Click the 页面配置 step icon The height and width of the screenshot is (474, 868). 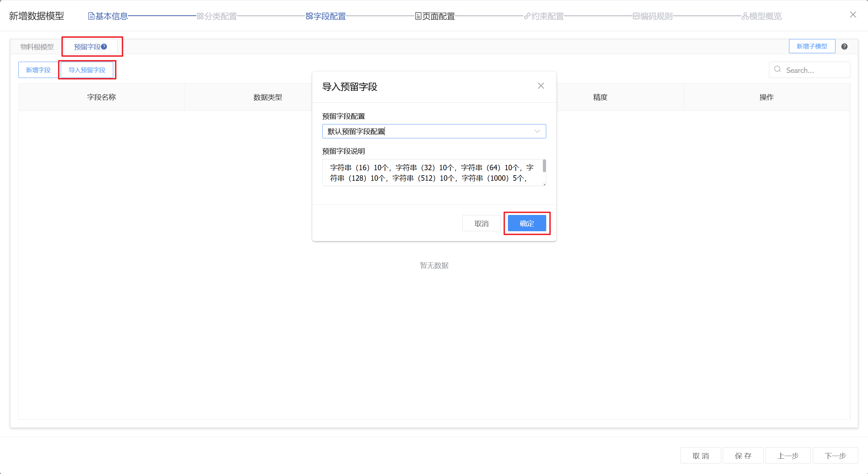click(418, 16)
